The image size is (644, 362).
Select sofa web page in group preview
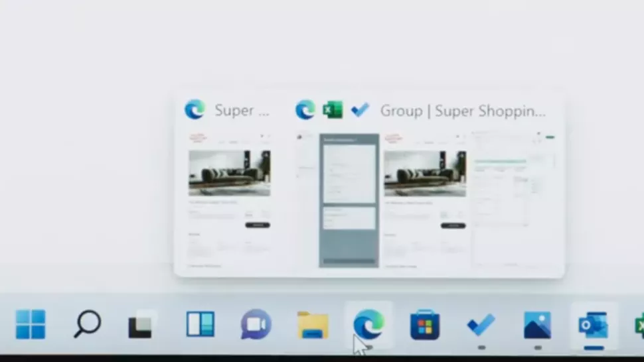(425, 200)
